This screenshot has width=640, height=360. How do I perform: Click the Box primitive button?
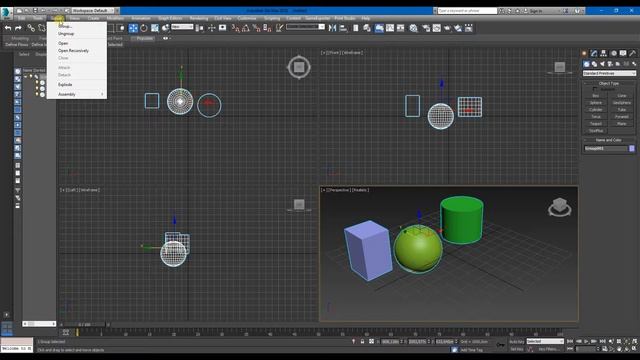tap(596, 96)
